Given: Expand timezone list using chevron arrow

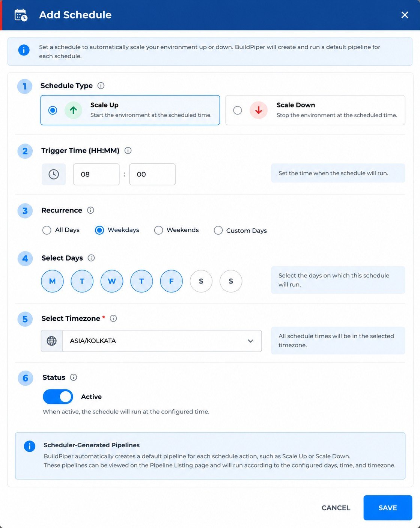Looking at the screenshot, I should click(x=250, y=341).
